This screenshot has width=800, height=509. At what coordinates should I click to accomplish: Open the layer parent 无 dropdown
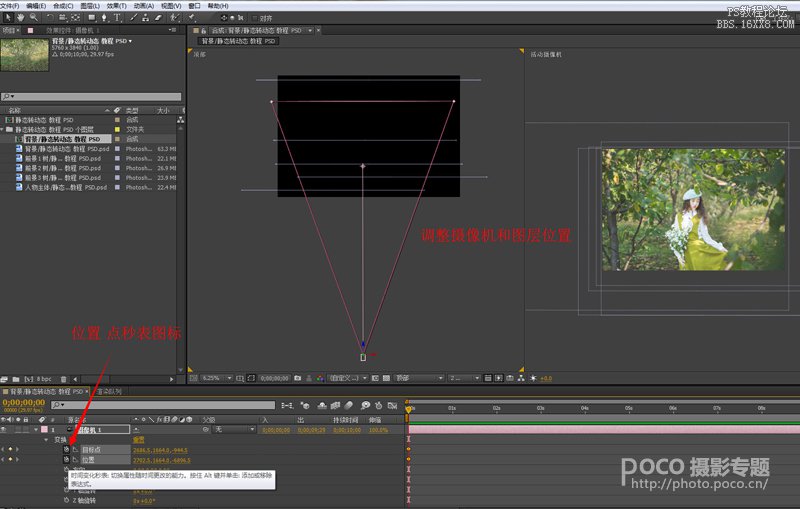pos(234,429)
